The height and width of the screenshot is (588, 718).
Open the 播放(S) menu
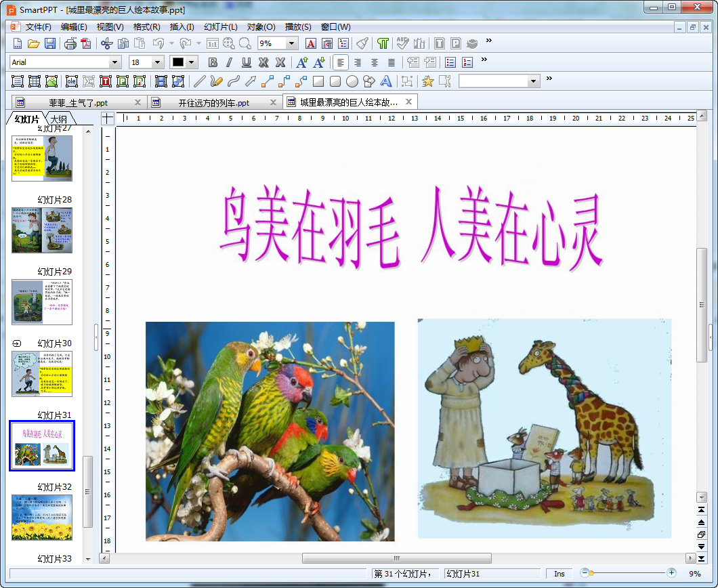[298, 27]
